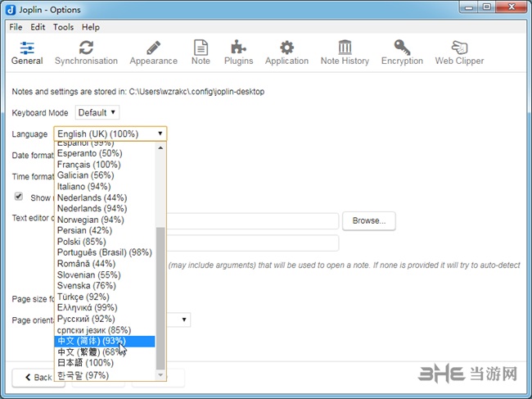Screen dimensions: 532x399
Task: Click the language list scroll-down arrow
Action: [160, 375]
